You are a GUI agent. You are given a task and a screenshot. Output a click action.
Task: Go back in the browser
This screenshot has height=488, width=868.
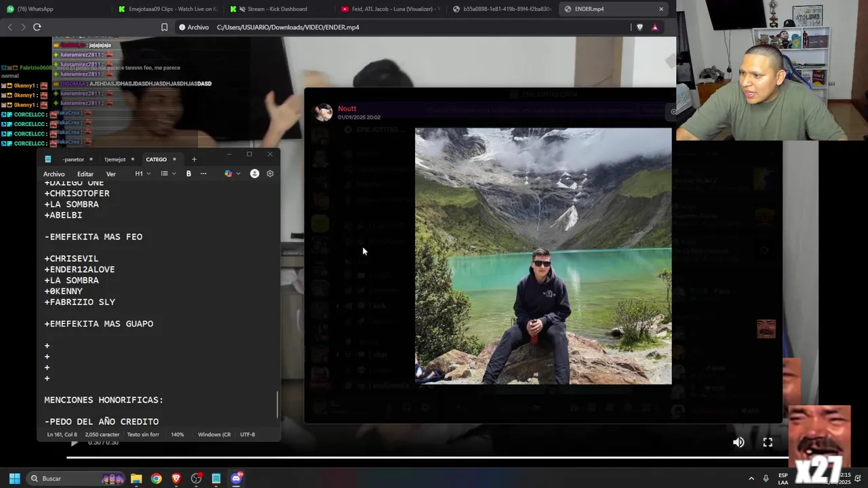point(9,27)
